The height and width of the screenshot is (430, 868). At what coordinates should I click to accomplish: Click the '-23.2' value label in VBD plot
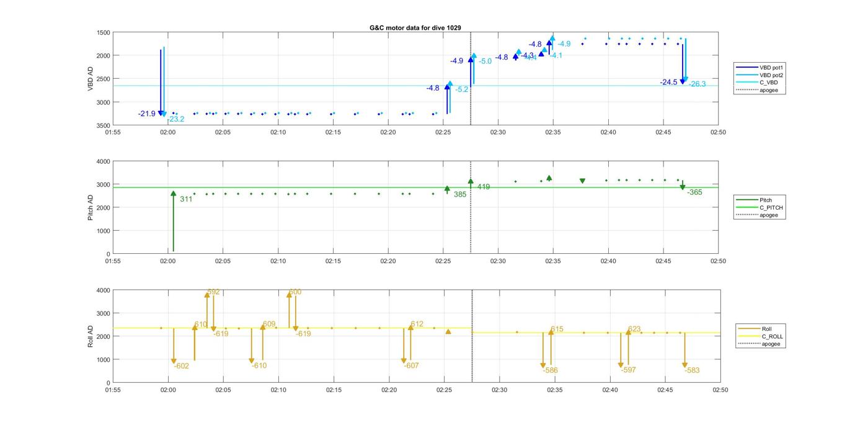[176, 119]
